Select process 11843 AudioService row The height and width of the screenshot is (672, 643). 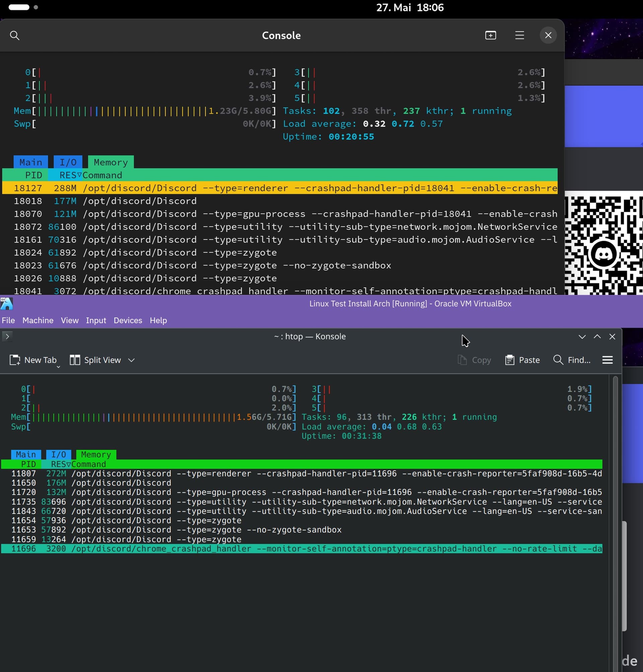tap(302, 511)
